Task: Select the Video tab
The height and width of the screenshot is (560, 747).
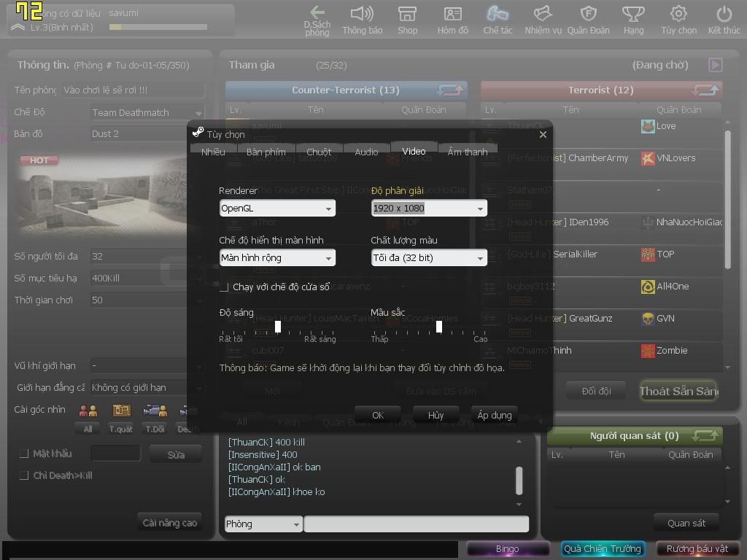Action: (414, 151)
